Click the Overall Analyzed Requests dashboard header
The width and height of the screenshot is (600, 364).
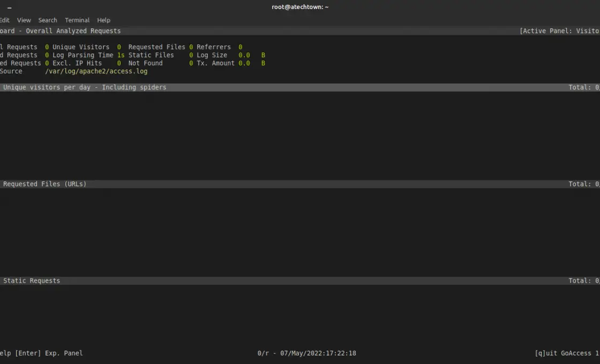click(x=73, y=31)
